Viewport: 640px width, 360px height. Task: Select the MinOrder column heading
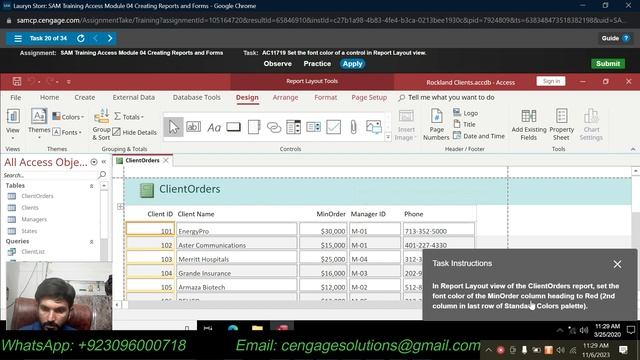pyautogui.click(x=331, y=214)
